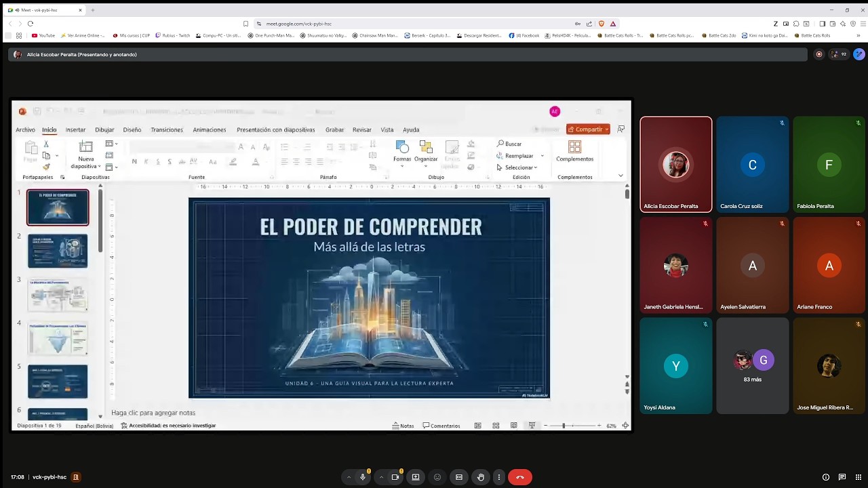Start slideshow from status bar icon
This screenshot has width=868, height=488.
tap(532, 426)
